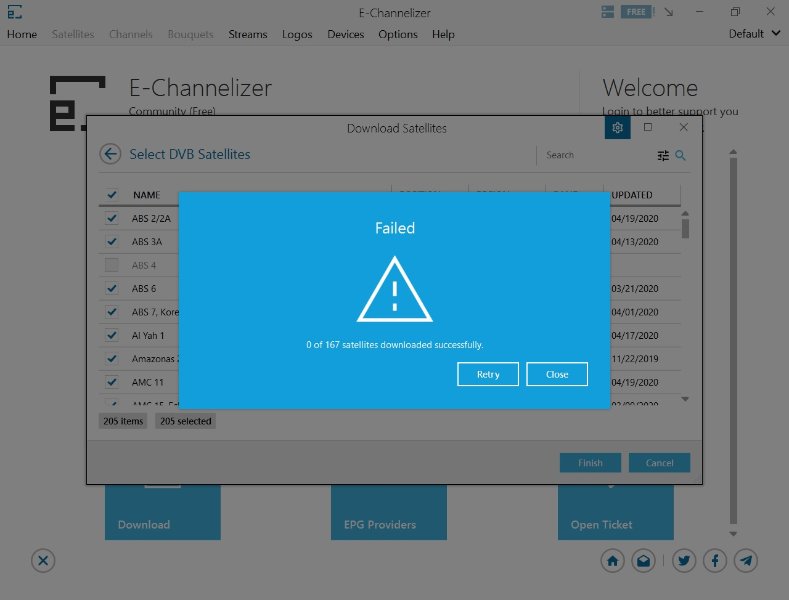Open the filter options sliders icon

click(663, 155)
